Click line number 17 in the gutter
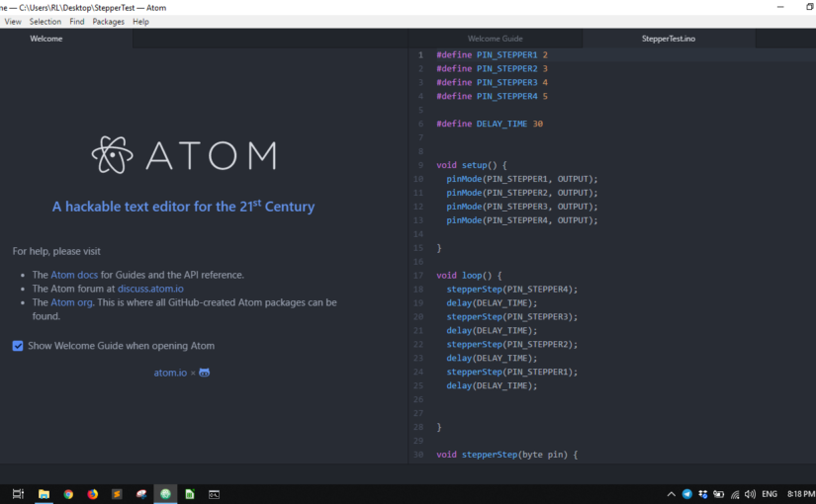The height and width of the screenshot is (504, 816). 418,275
